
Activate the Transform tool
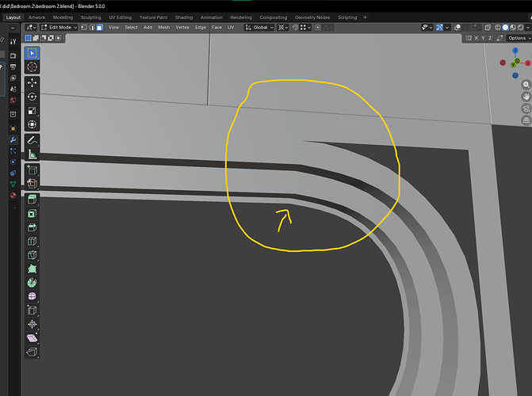point(33,124)
